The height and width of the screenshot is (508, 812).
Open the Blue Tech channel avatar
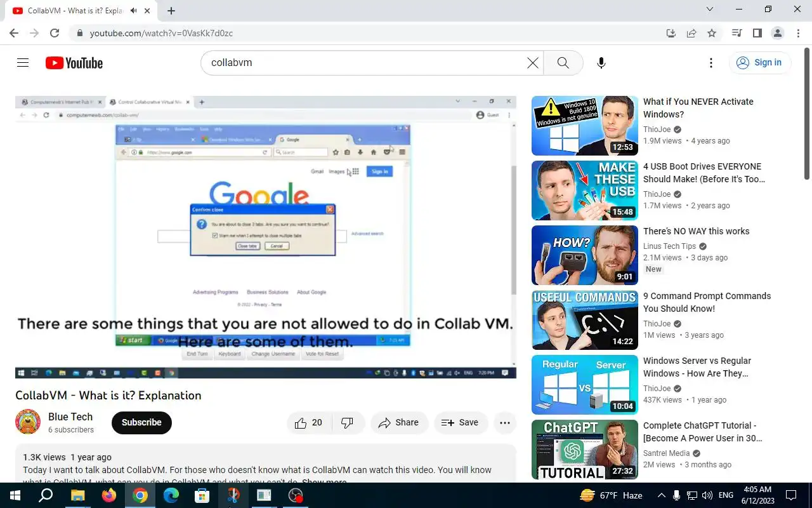tap(28, 422)
